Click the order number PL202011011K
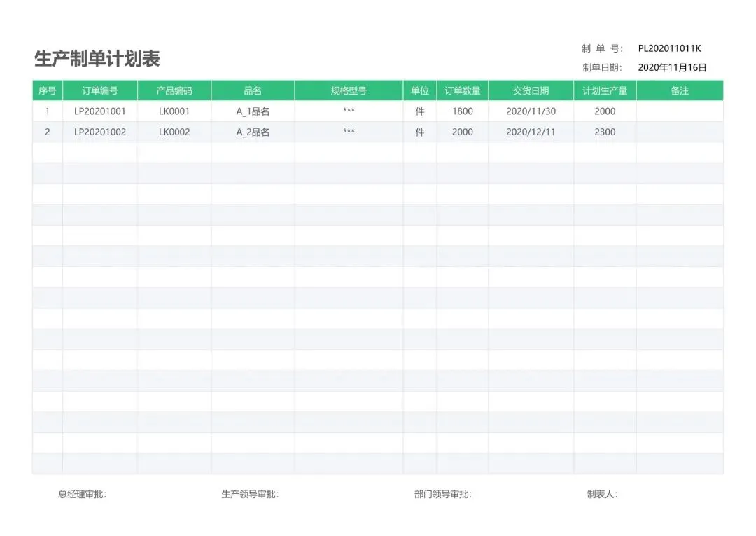 pos(669,48)
